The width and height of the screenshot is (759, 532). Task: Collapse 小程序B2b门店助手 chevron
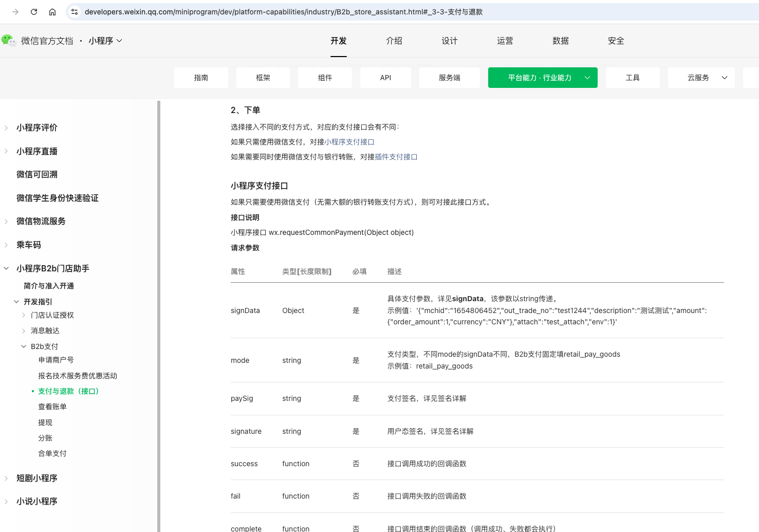6,268
